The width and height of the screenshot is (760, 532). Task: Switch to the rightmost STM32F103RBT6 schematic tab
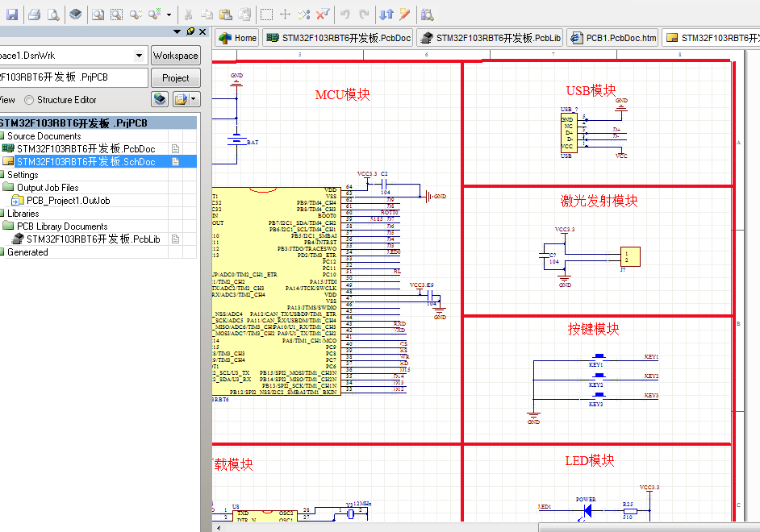[x=711, y=38]
